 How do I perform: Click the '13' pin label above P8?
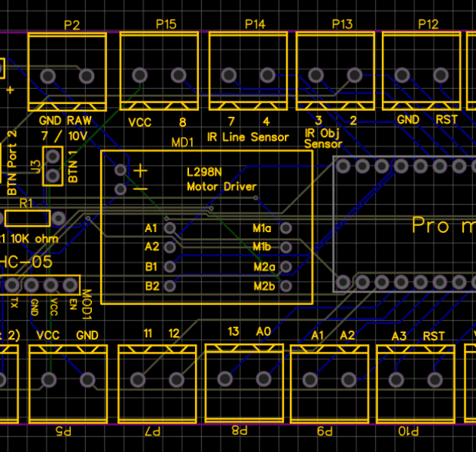(x=233, y=331)
